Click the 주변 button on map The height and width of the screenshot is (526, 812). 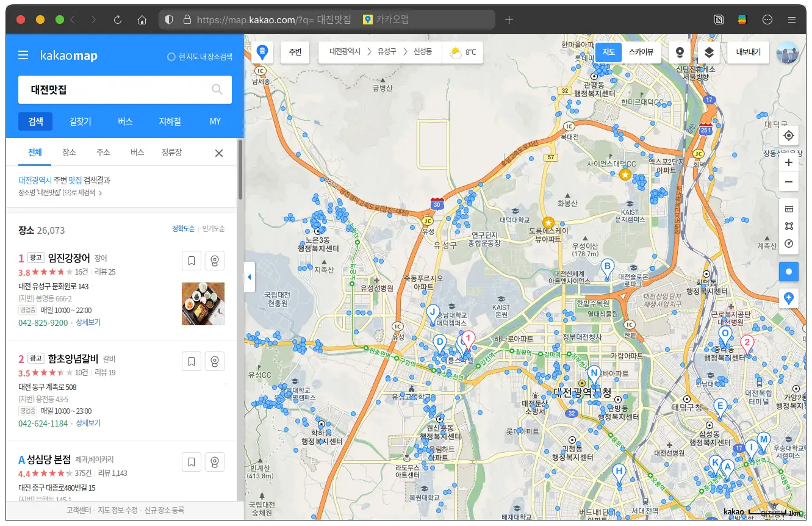point(295,52)
